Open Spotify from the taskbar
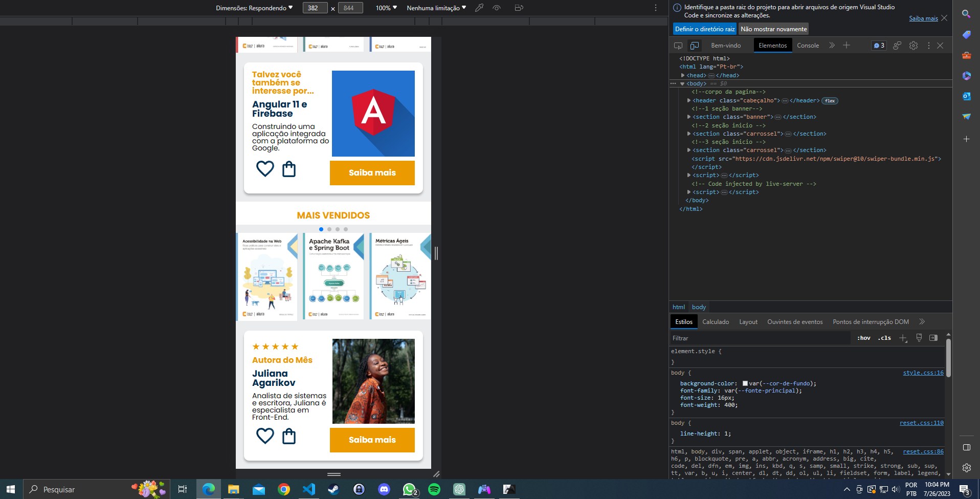This screenshot has width=980, height=499. [x=434, y=489]
